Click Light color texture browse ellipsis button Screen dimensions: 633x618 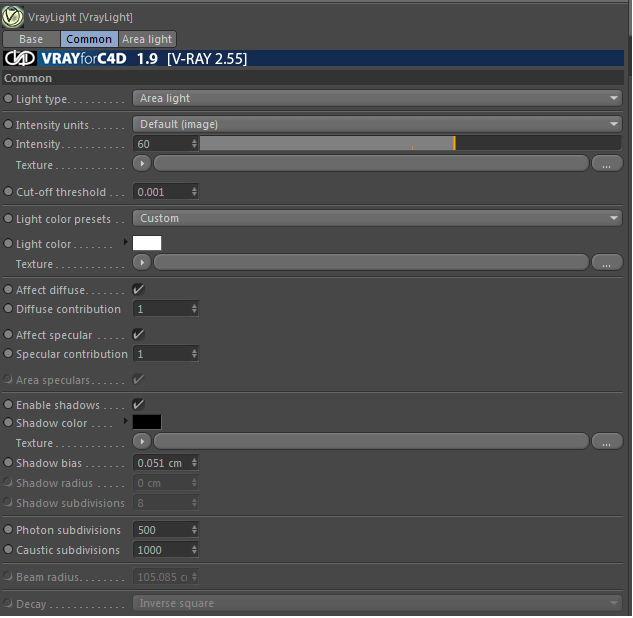tap(607, 262)
